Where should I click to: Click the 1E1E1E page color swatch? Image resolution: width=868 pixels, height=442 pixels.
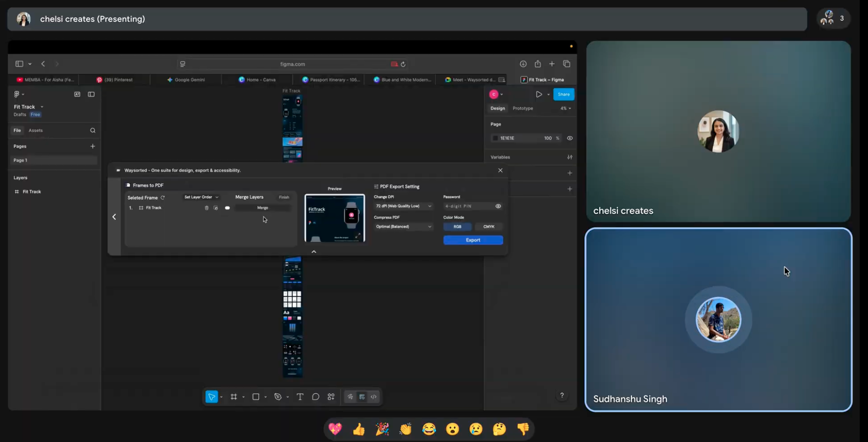(495, 138)
